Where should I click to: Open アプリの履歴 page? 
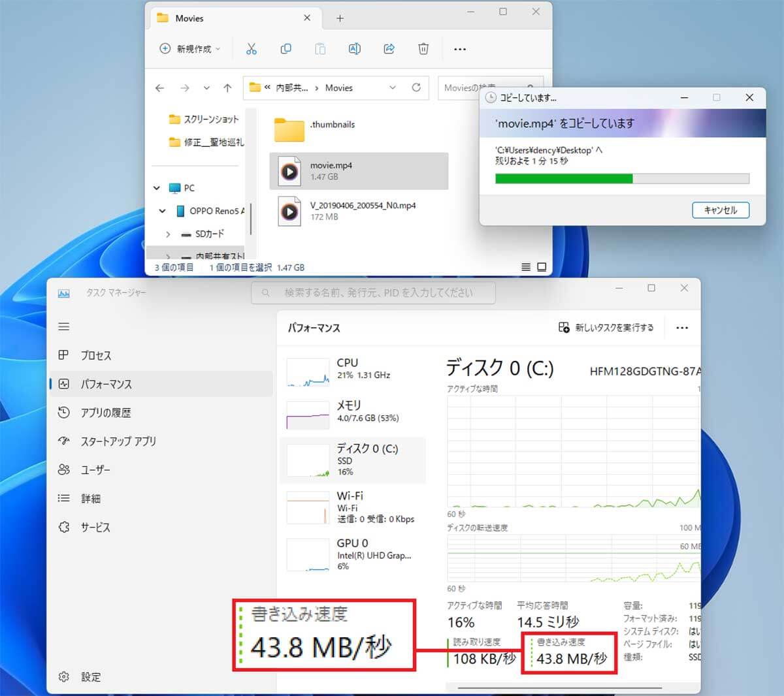(x=161, y=413)
